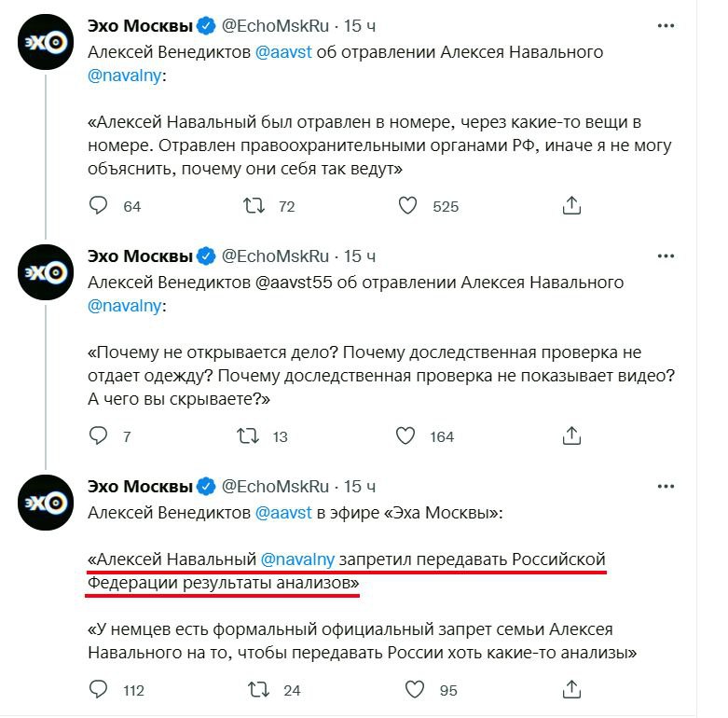Screen dimensions: 728x718
Task: Retweet the tweet with 13 retweets
Action: click(248, 435)
